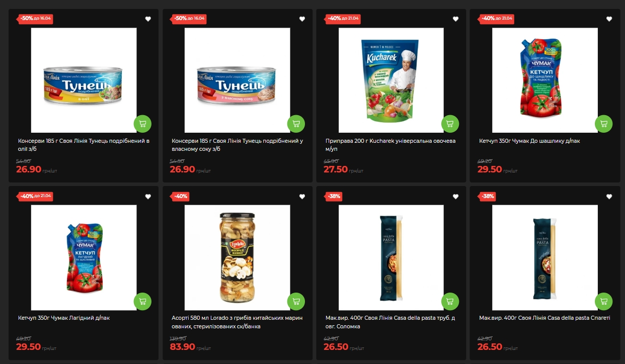625x364 pixels.
Task: View tuna у власному соку can image
Action: click(238, 80)
